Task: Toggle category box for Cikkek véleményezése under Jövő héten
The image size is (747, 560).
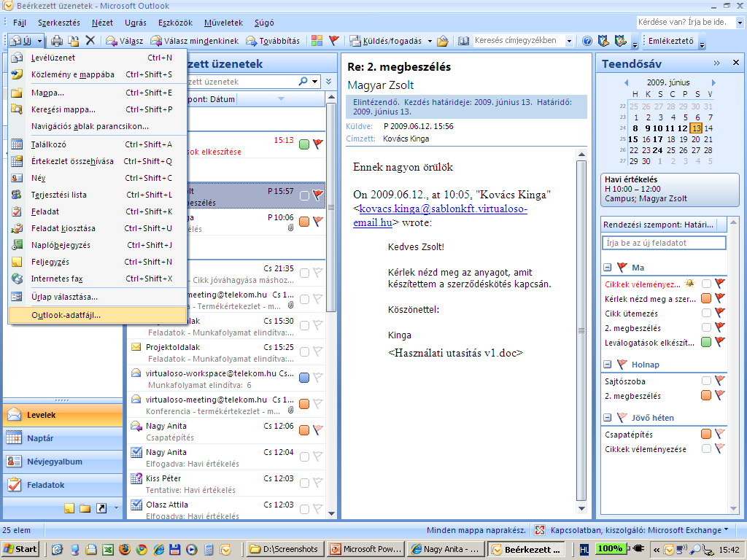Action: (706, 448)
